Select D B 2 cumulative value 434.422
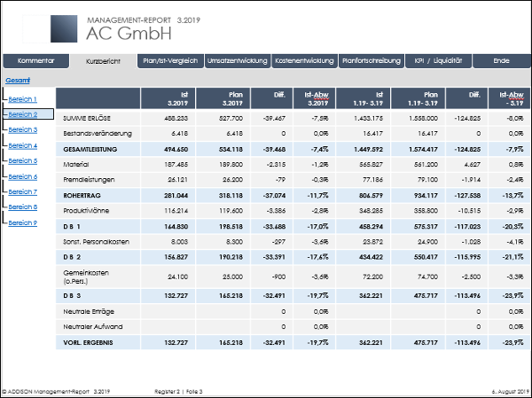 372,257
